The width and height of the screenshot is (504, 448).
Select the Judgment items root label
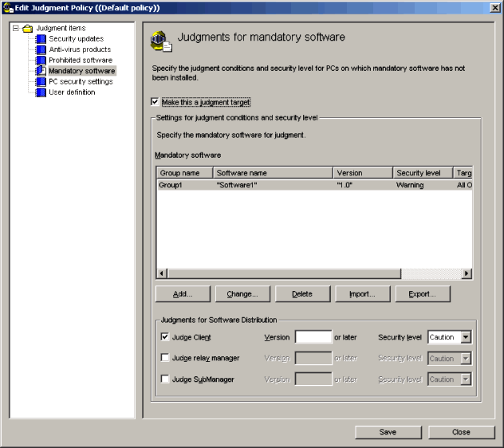[x=61, y=28]
